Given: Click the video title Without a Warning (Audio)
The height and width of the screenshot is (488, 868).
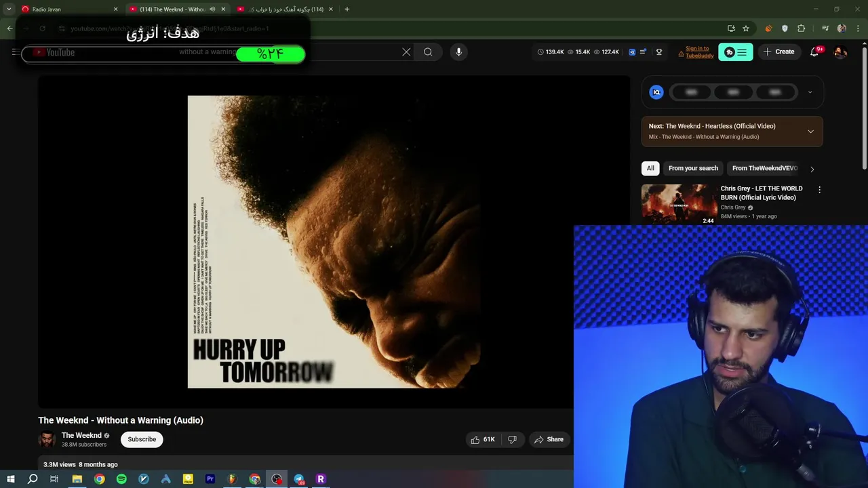Looking at the screenshot, I should pos(121,420).
